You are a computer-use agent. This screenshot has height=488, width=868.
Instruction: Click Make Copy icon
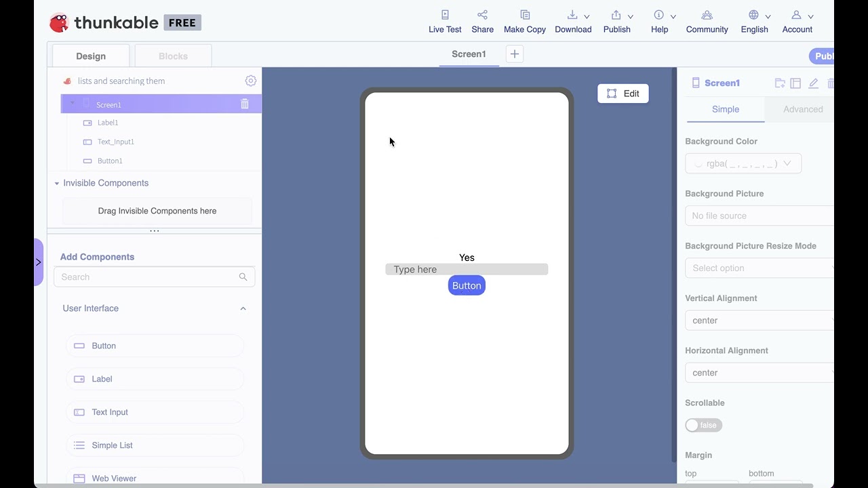point(525,15)
